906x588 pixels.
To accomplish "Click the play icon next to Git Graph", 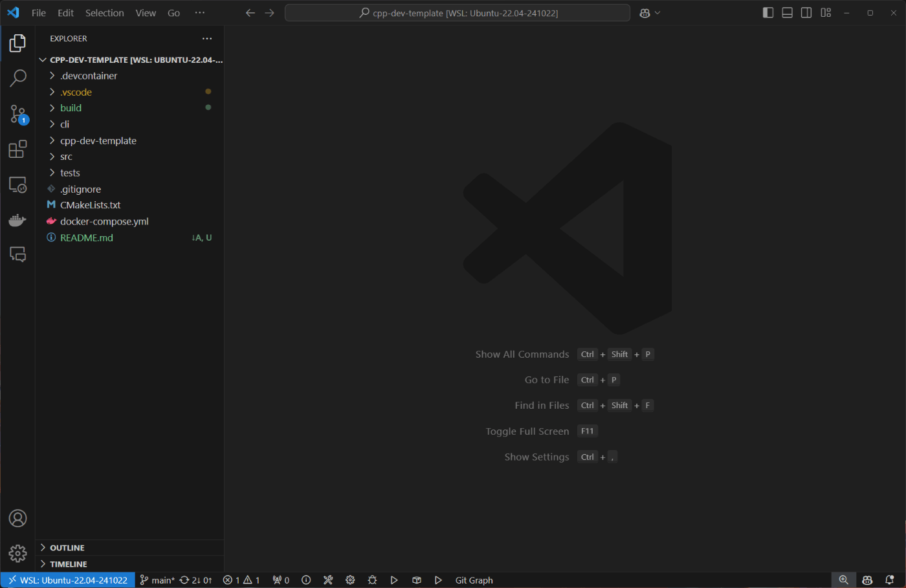I will point(438,580).
